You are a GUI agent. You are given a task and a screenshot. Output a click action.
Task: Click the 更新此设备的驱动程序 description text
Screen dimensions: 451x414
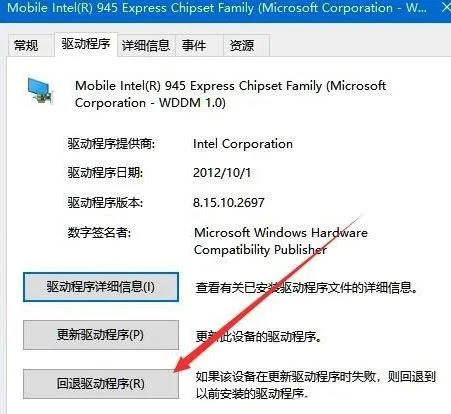point(259,337)
